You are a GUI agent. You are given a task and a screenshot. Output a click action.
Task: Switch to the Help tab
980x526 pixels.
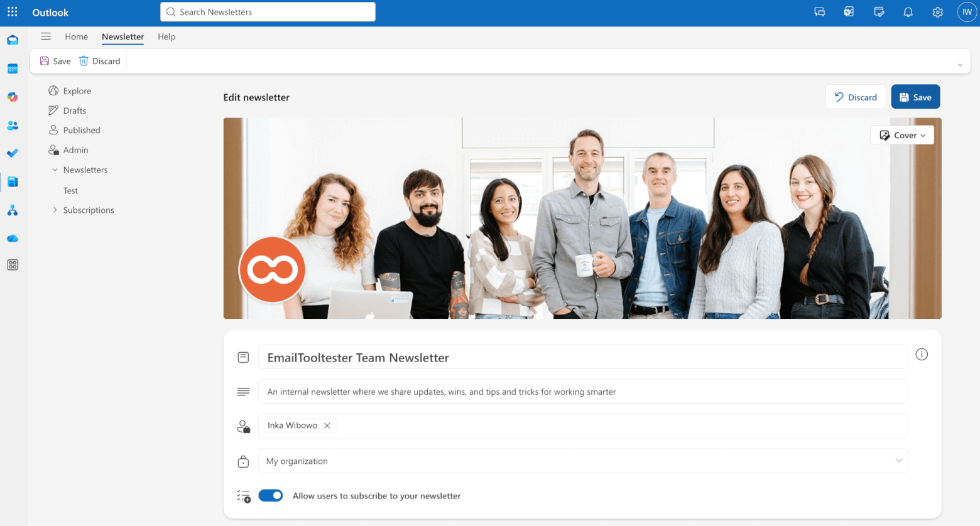166,36
